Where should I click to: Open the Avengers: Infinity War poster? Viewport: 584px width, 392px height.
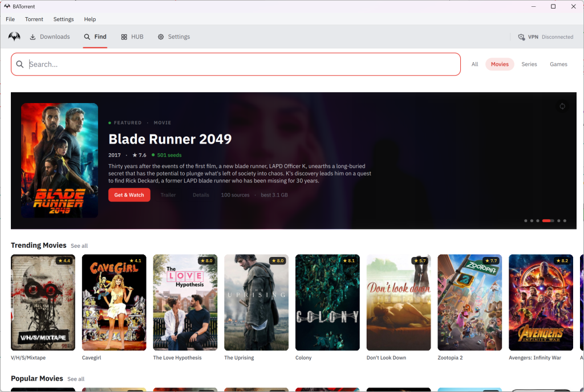pyautogui.click(x=541, y=303)
